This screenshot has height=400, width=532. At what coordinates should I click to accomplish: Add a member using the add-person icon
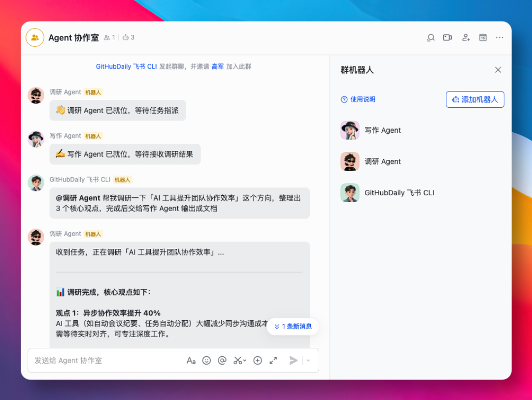click(466, 37)
